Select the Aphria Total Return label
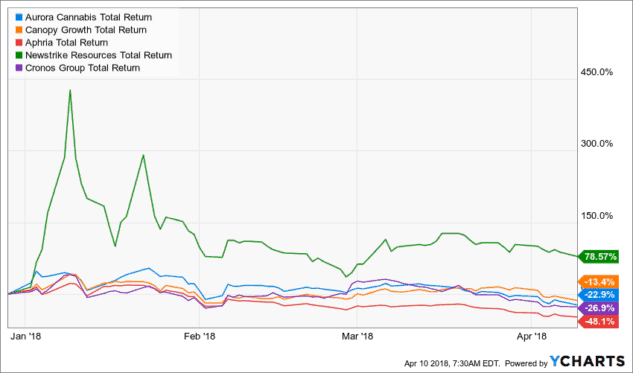This screenshot has width=633, height=373. point(66,42)
